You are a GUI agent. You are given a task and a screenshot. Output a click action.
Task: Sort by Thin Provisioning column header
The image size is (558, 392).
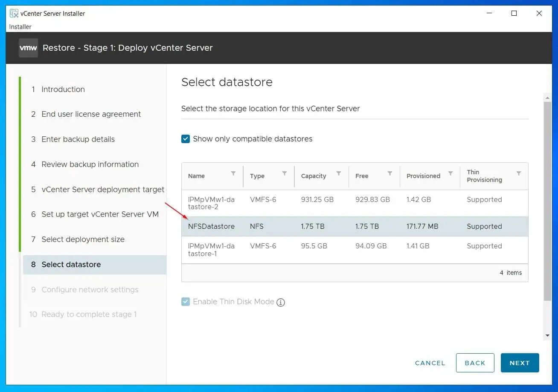click(484, 176)
